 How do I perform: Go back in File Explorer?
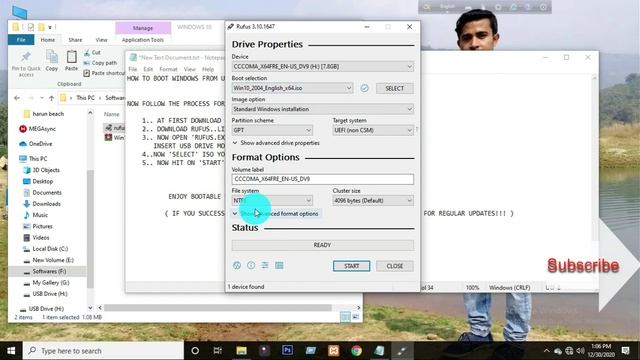pos(17,98)
